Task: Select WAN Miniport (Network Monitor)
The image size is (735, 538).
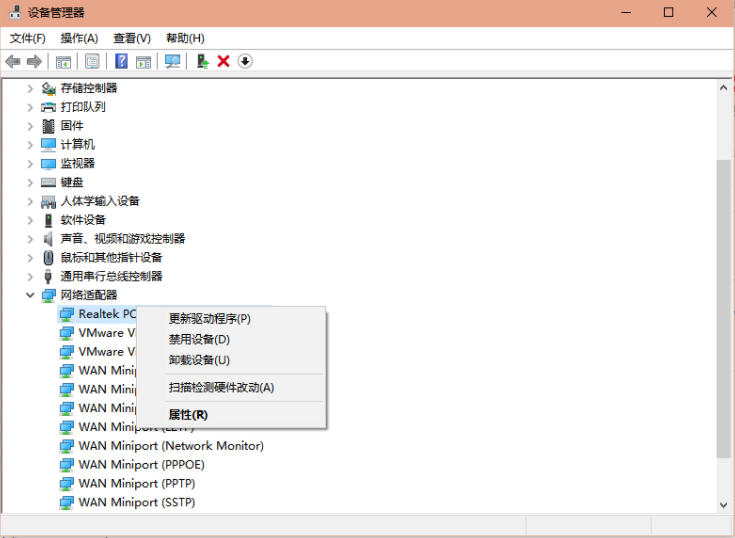Action: pos(171,446)
